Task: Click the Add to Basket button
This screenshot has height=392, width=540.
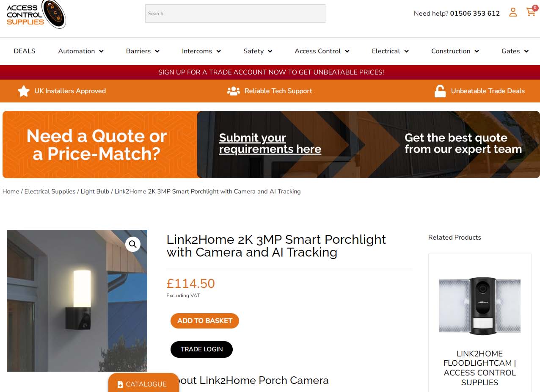Action: tap(205, 321)
